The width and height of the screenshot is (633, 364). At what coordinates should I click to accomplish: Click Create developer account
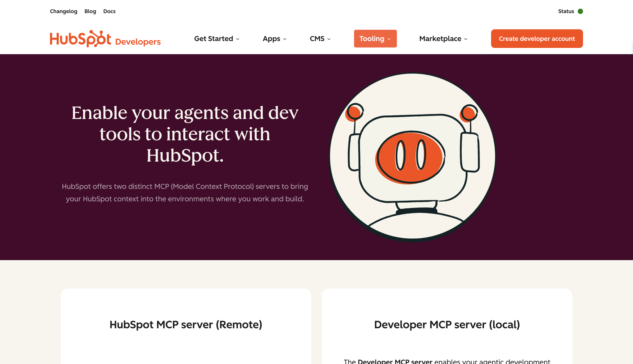537,38
